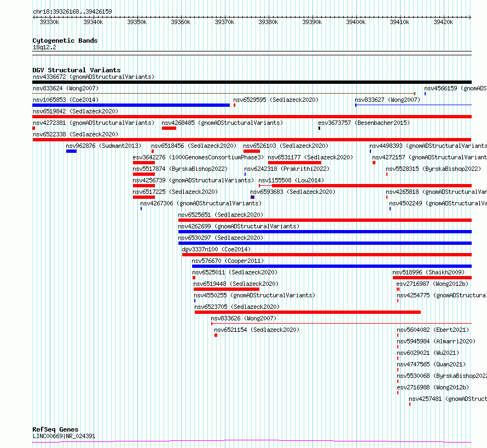
Task: Open the nsv4256739 gnomAD label
Action: [x=193, y=180]
